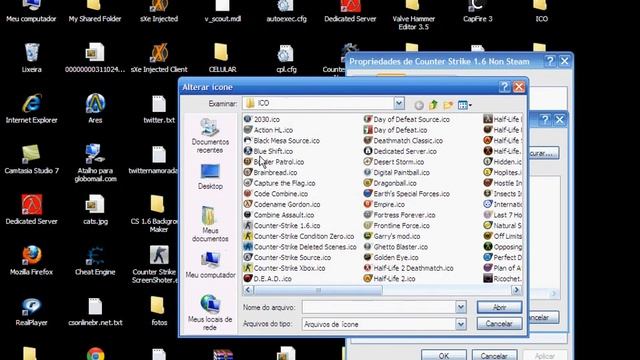Select Capture the Flag.ico

(x=280, y=183)
